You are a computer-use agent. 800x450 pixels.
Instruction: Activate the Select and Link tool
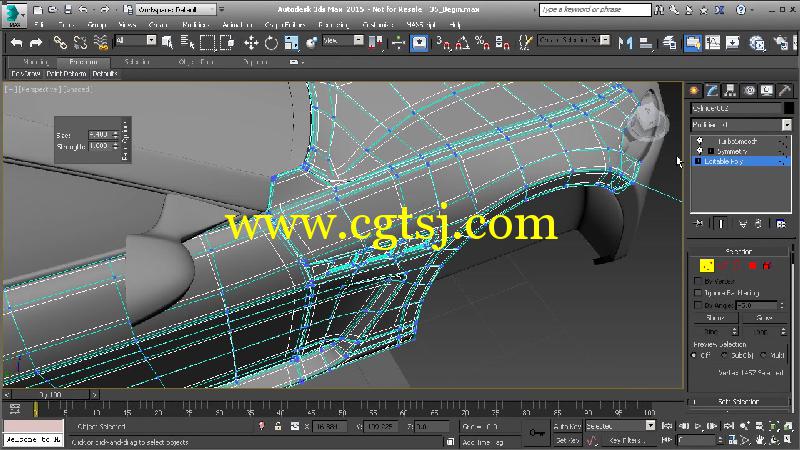click(x=60, y=43)
